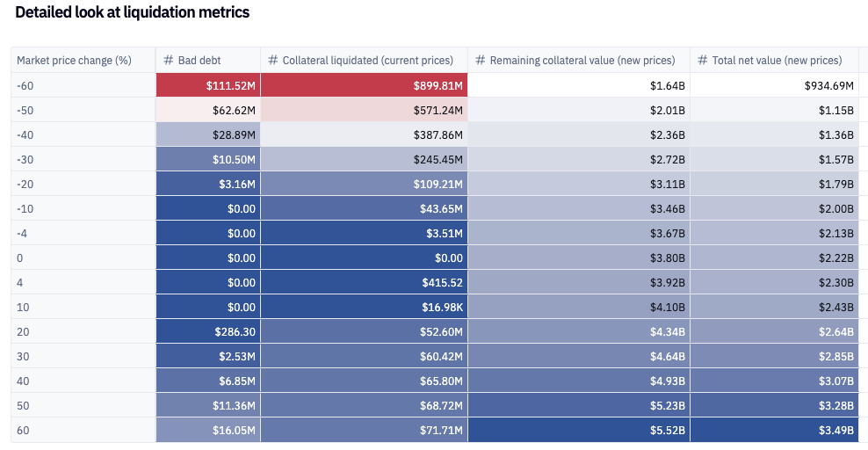
Task: Select the Bad debt column header text
Action: 199,61
